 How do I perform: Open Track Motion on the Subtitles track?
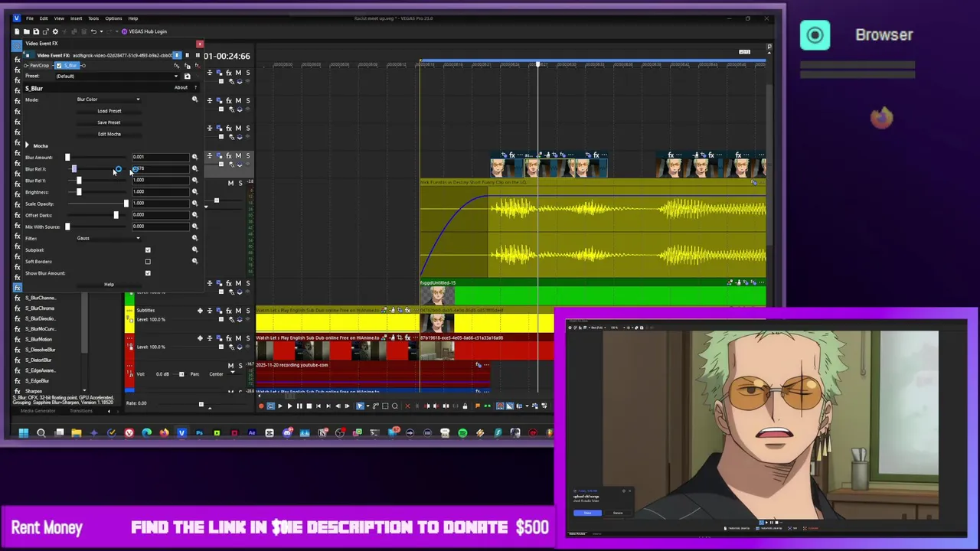[218, 311]
